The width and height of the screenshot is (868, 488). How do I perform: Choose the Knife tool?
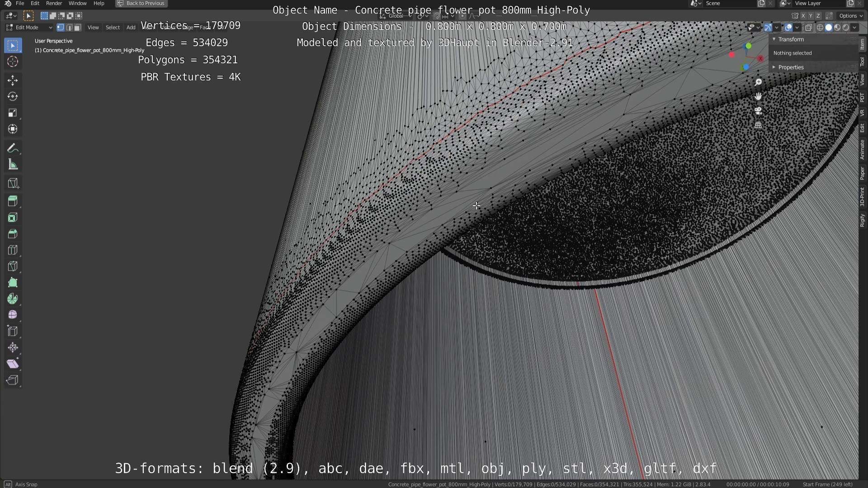coord(13,267)
